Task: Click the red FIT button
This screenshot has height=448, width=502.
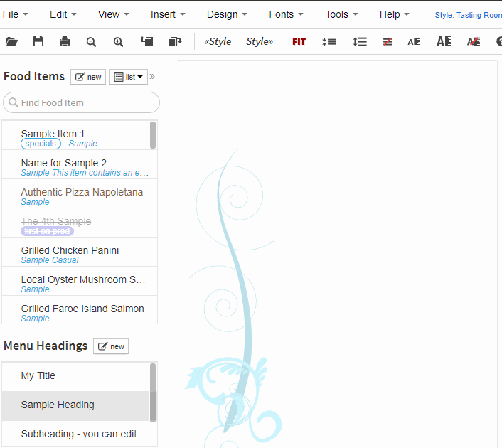Action: pyautogui.click(x=299, y=42)
